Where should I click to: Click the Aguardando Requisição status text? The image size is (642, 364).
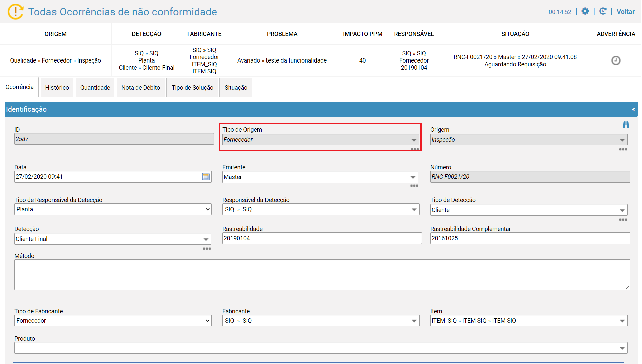coord(515,64)
